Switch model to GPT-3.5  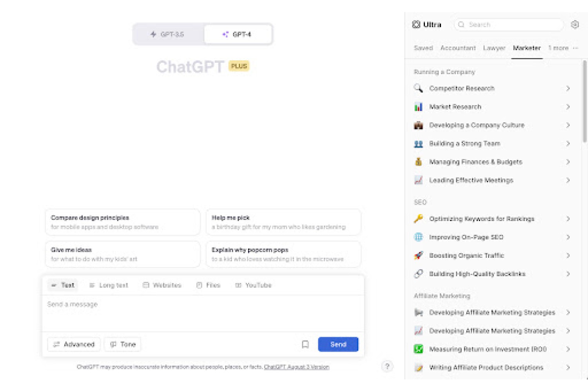coord(167,34)
